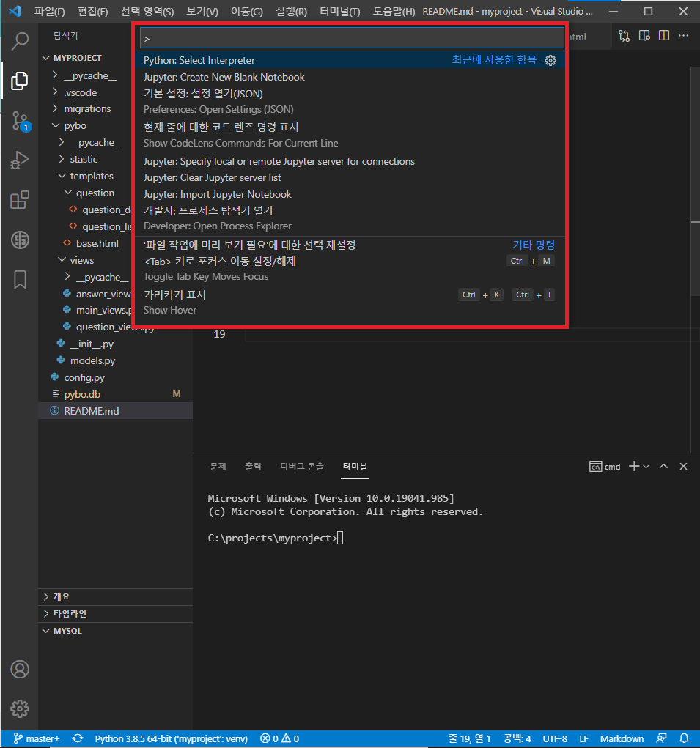This screenshot has width=700, height=748.
Task: Open editor More Actions ellipsis
Action: (683, 36)
